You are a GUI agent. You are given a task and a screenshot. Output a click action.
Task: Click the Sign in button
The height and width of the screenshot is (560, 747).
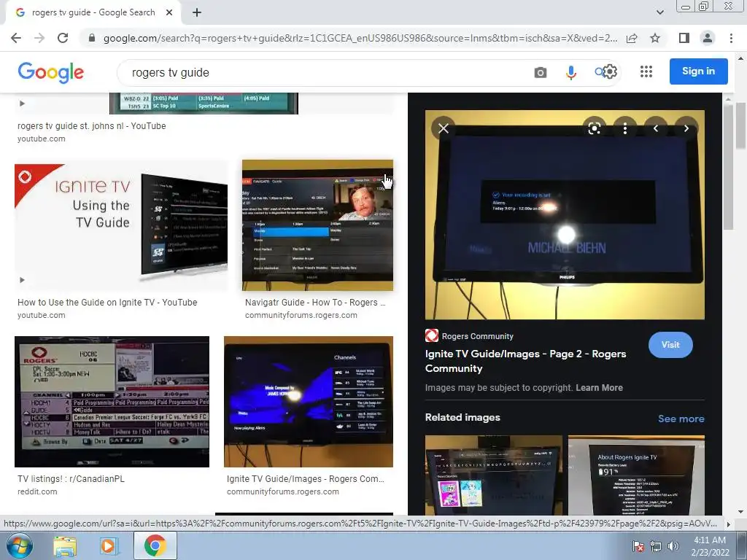pos(698,71)
